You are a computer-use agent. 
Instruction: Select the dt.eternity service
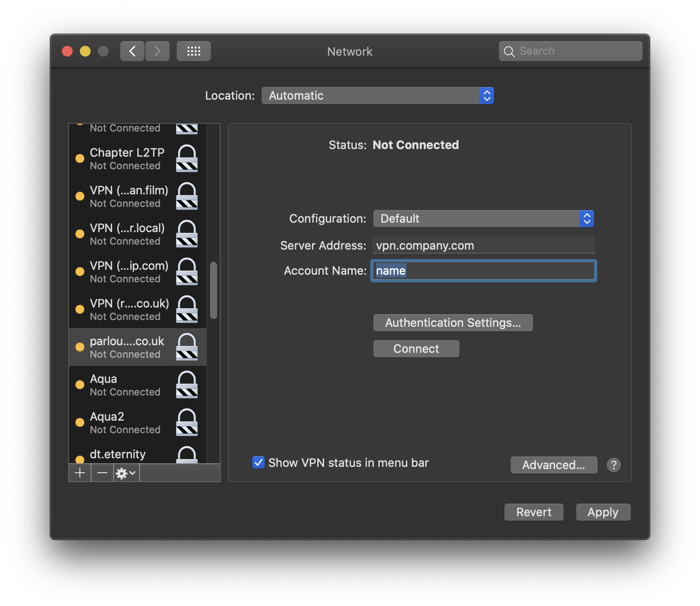click(138, 453)
